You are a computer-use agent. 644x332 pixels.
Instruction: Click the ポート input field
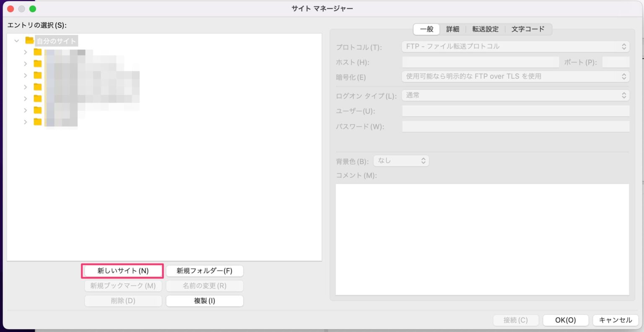pos(616,62)
